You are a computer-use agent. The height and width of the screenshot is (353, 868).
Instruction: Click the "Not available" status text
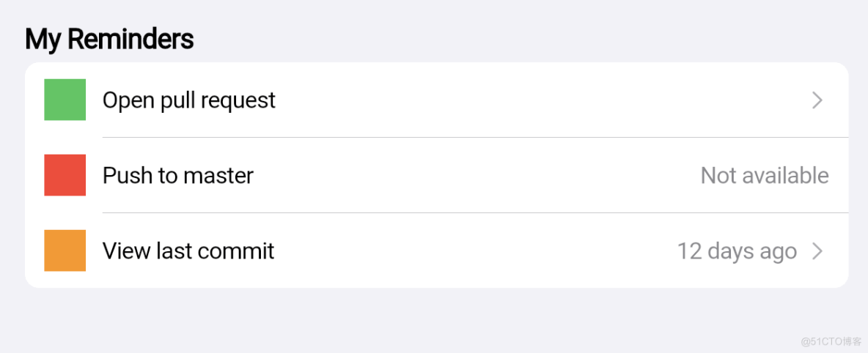764,176
